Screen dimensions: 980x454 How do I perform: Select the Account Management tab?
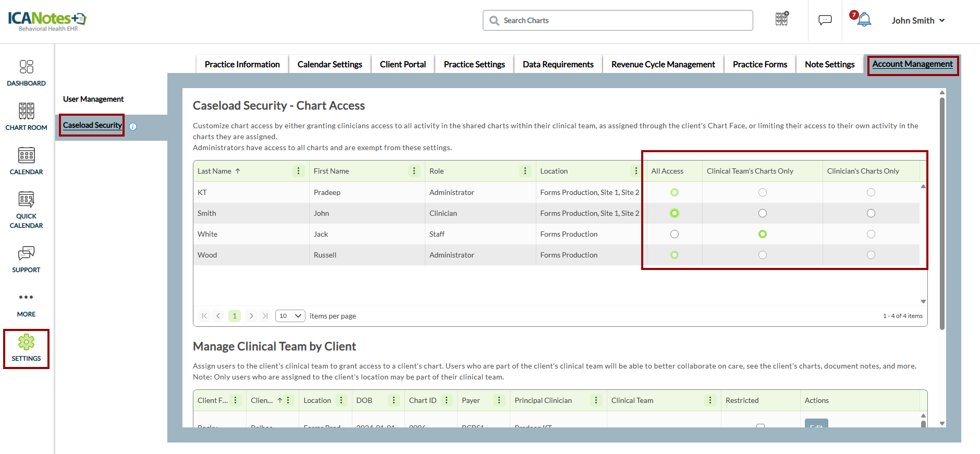(913, 64)
